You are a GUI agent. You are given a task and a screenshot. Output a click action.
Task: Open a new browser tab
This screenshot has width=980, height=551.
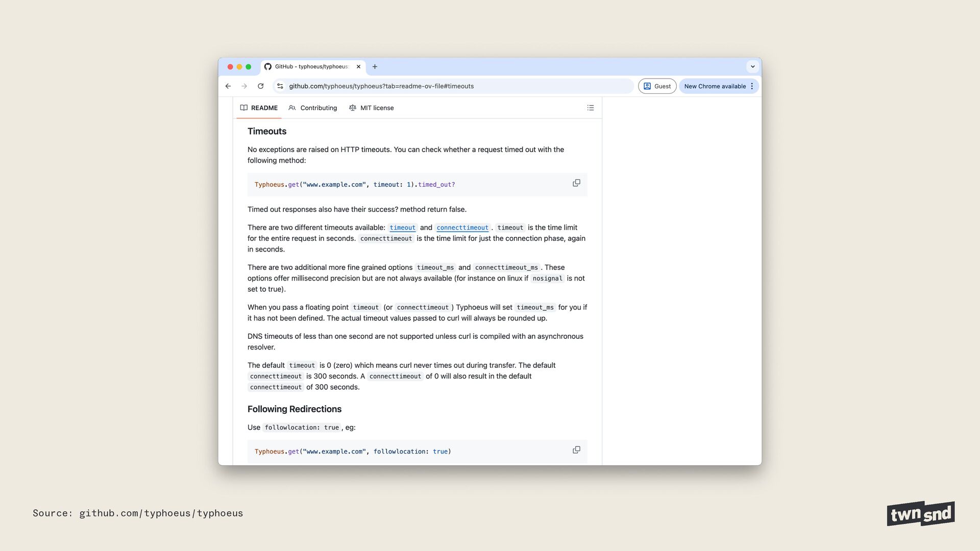pos(375,67)
